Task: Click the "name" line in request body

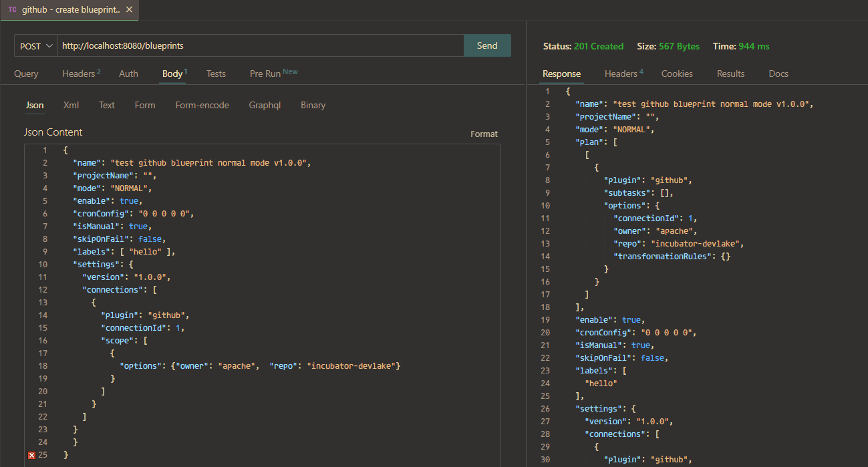Action: click(x=192, y=162)
